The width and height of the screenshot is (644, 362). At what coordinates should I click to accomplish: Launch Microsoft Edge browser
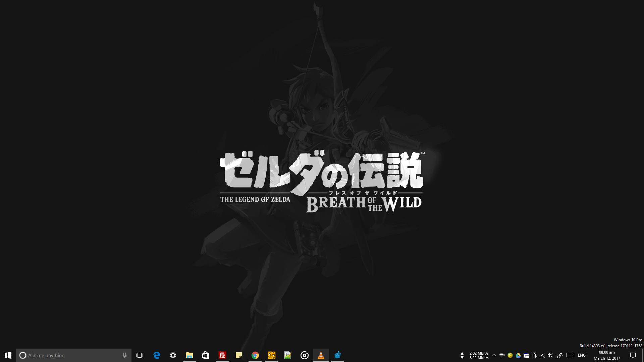tap(157, 355)
